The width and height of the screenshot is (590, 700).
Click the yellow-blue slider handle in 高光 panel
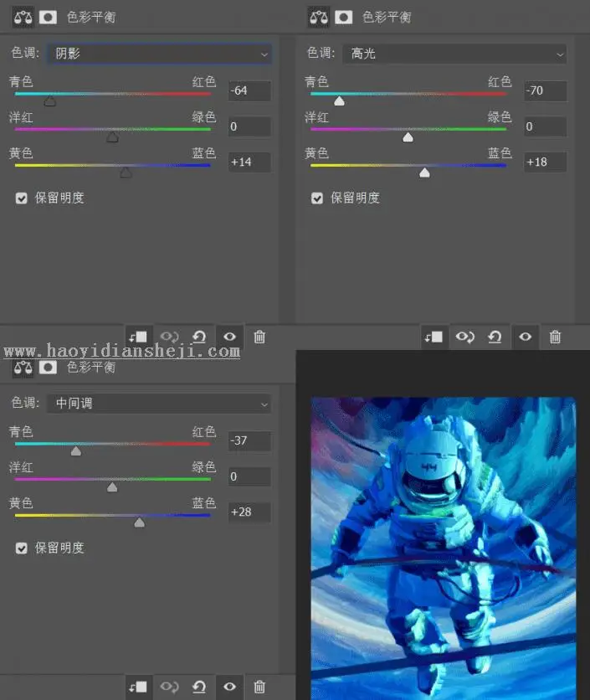pos(425,172)
